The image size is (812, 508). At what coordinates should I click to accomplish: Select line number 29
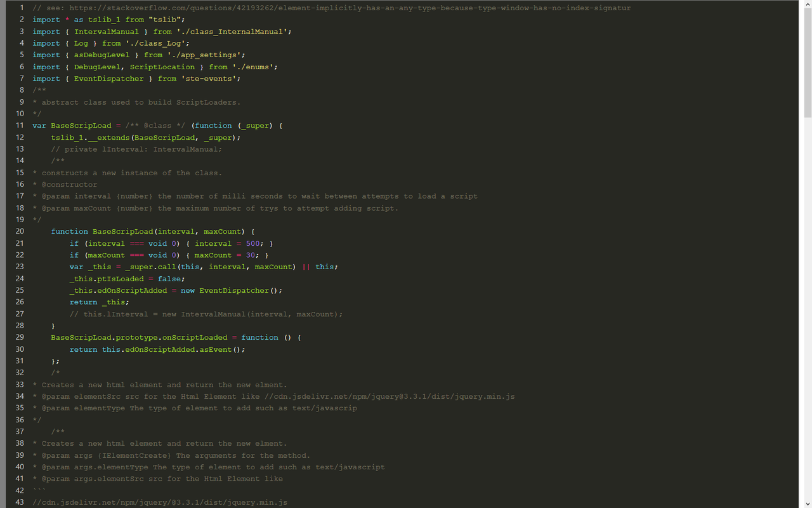(20, 337)
